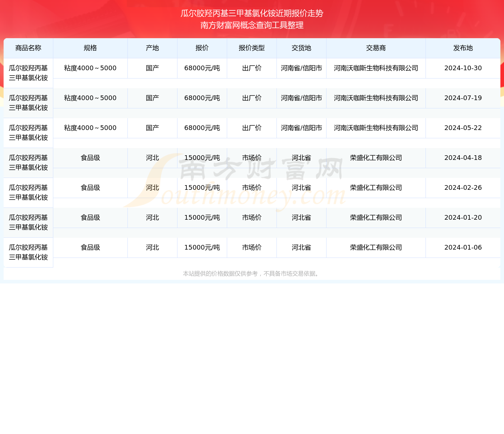Click 河北 origin in the 2024-04-18 row
This screenshot has width=504, height=434.
153,158
